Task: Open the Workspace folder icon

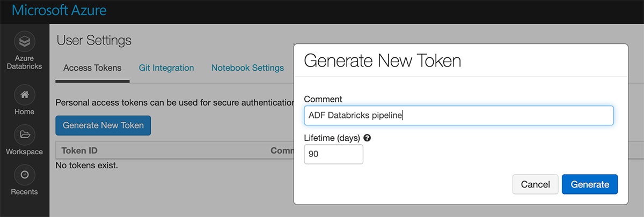Action: pos(24,134)
